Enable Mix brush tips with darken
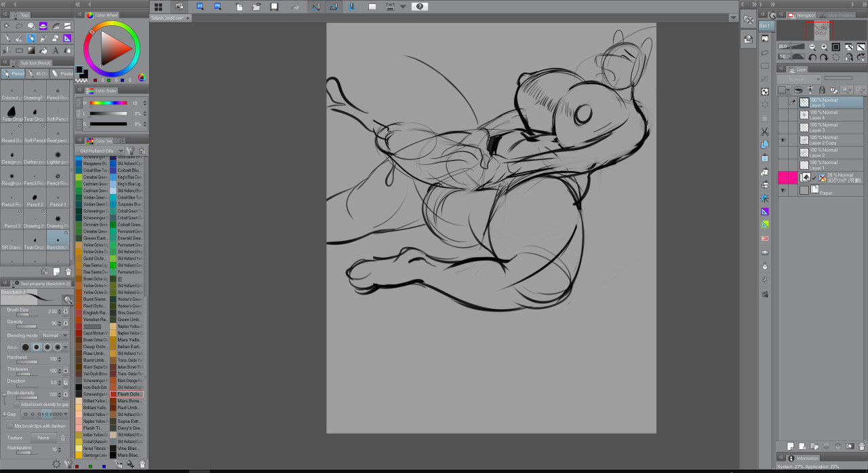This screenshot has width=868, height=473. (10, 425)
